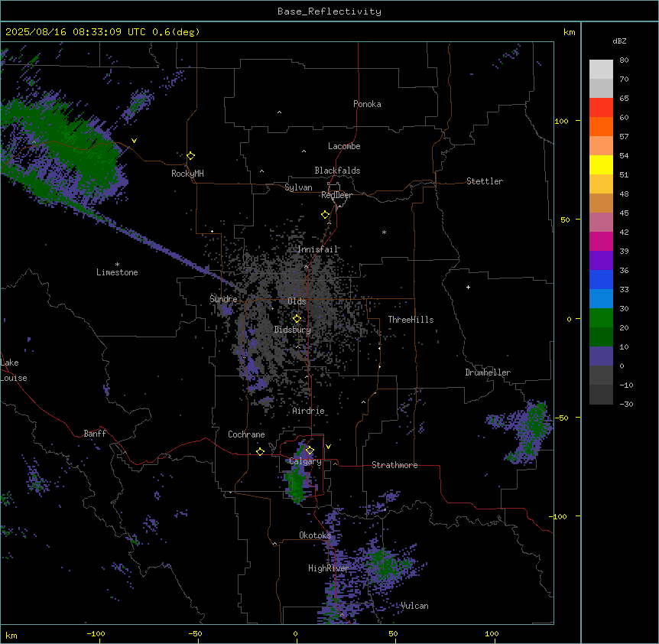The image size is (659, 644).
Task: Click the slate purple 10 dBZ swatch
Action: coord(601,356)
